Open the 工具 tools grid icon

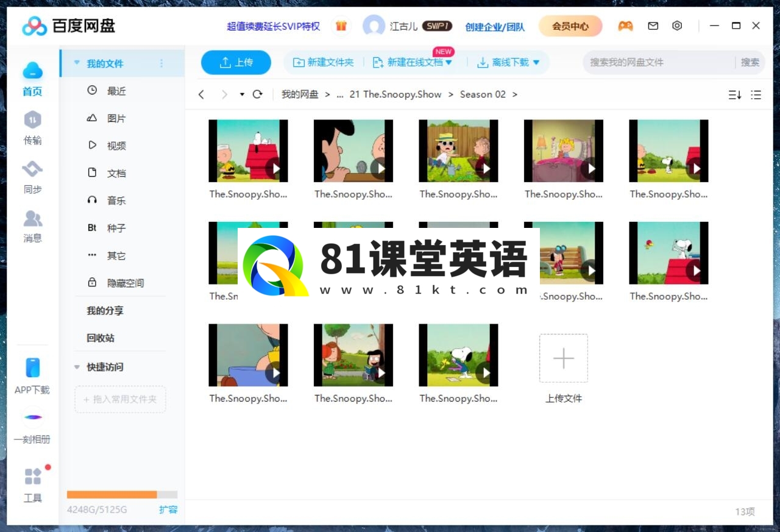pos(33,477)
